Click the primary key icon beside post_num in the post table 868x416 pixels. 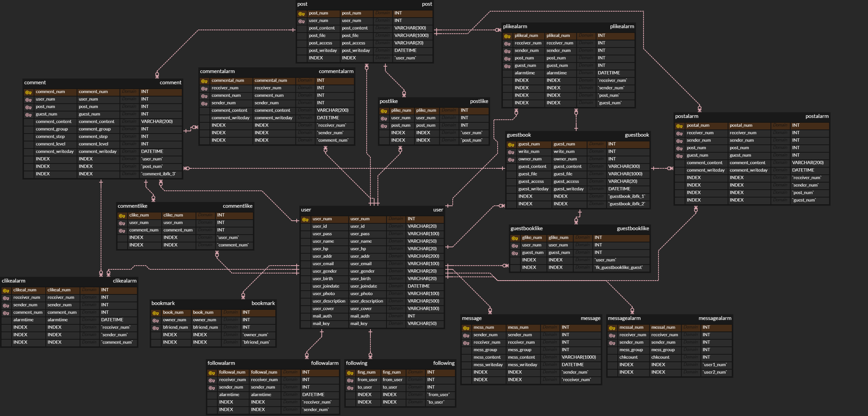click(302, 13)
